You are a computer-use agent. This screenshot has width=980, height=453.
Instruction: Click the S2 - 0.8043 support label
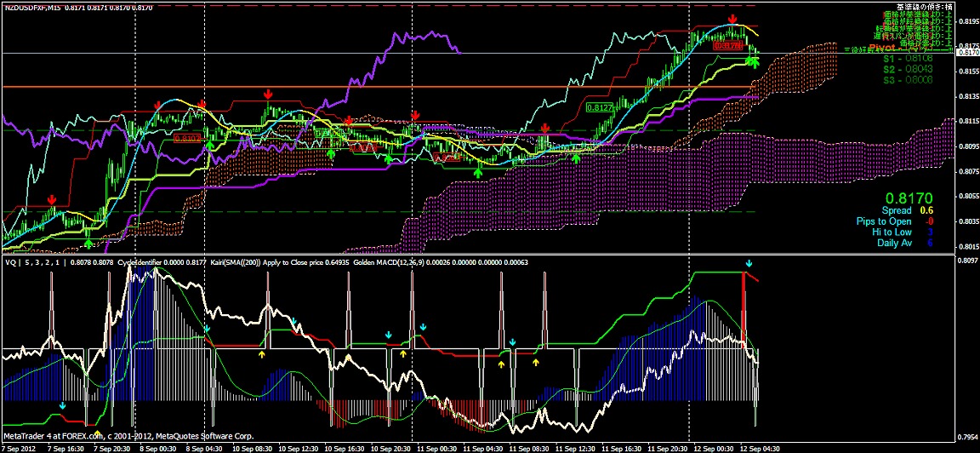tap(907, 70)
